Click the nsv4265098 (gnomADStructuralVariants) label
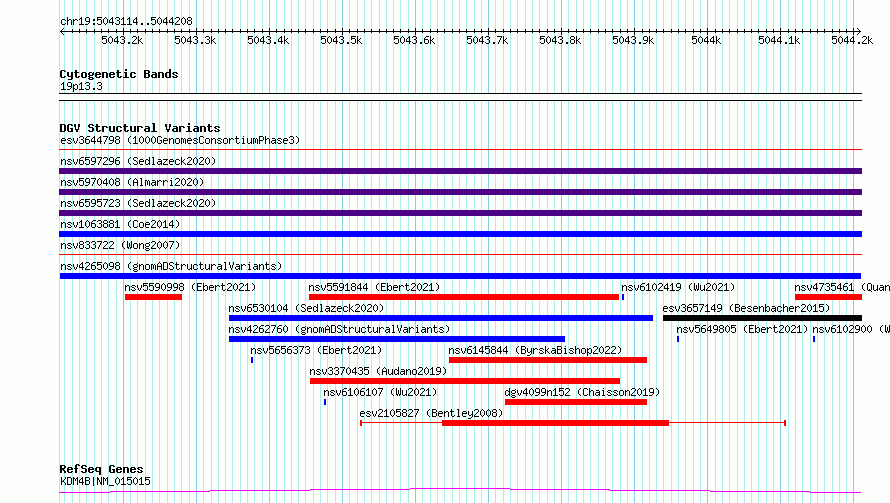This screenshot has height=503, width=890. pyautogui.click(x=171, y=266)
